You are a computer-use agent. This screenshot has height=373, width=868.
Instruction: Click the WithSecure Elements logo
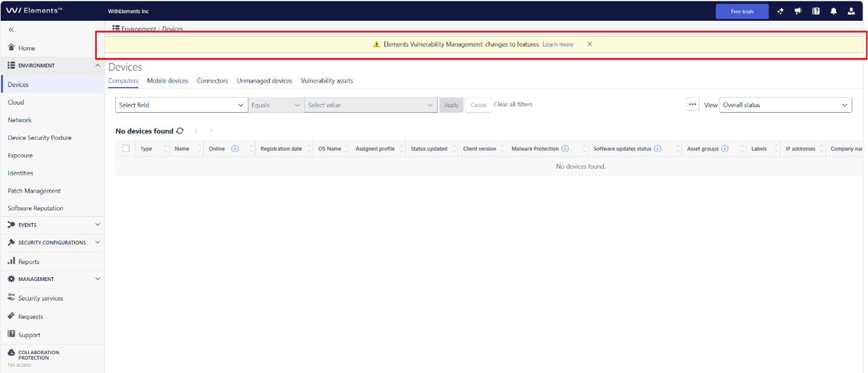coord(34,11)
